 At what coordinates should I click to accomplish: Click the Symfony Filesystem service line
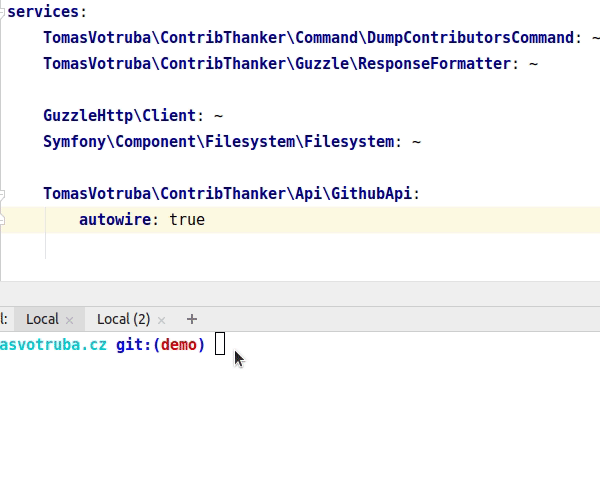(x=232, y=142)
